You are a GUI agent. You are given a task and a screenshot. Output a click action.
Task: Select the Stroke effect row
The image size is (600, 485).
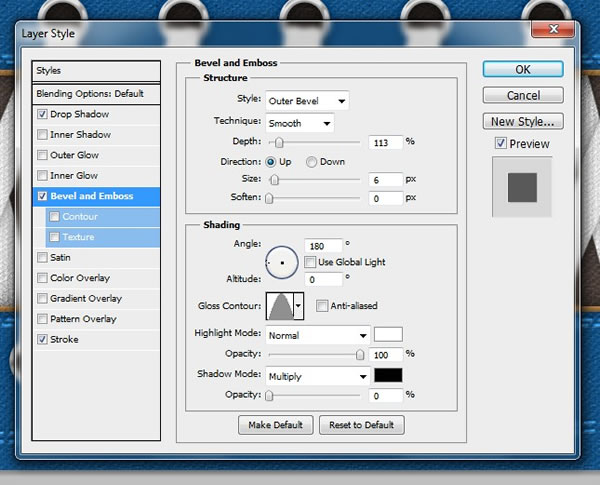click(96, 339)
